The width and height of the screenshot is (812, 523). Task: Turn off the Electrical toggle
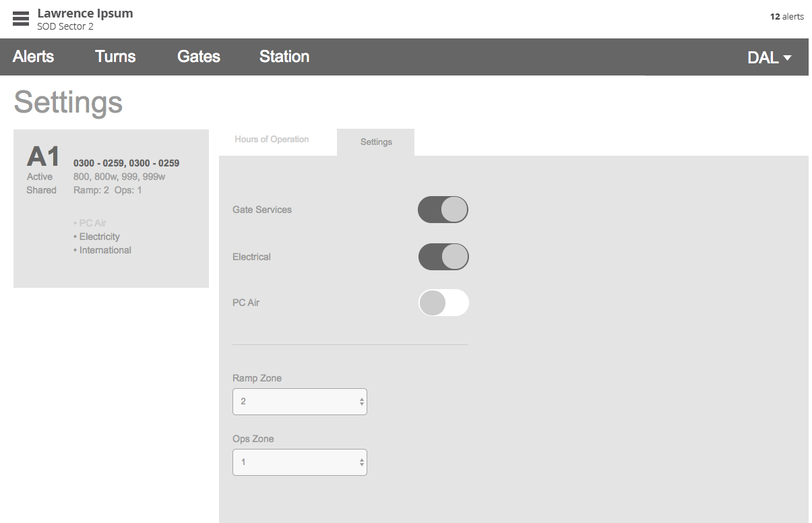click(x=443, y=257)
